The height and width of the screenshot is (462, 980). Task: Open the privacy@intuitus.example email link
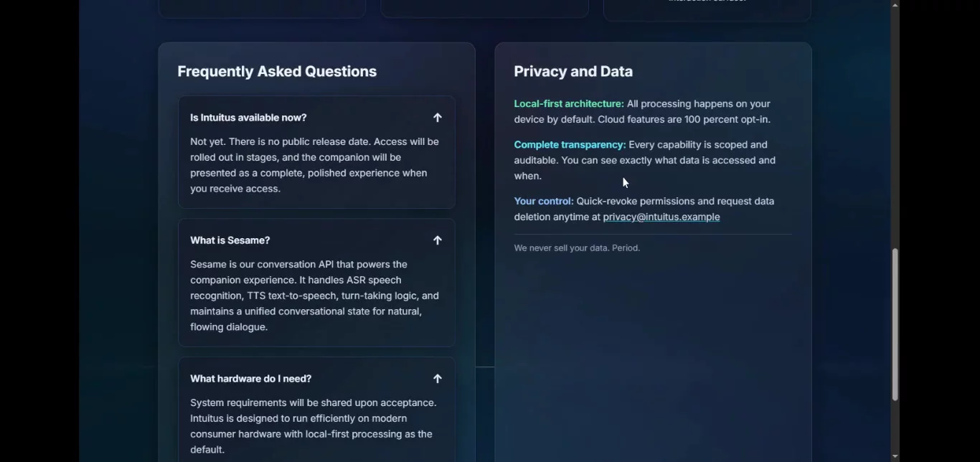tap(661, 217)
